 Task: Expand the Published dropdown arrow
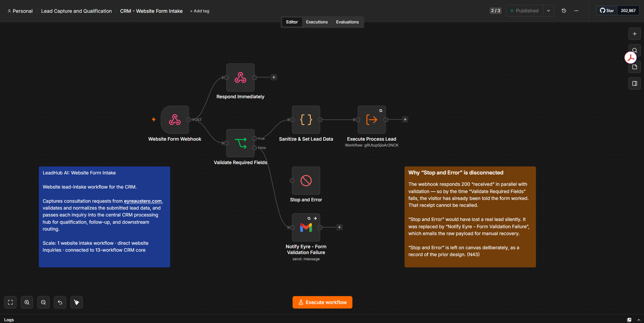pyautogui.click(x=548, y=11)
